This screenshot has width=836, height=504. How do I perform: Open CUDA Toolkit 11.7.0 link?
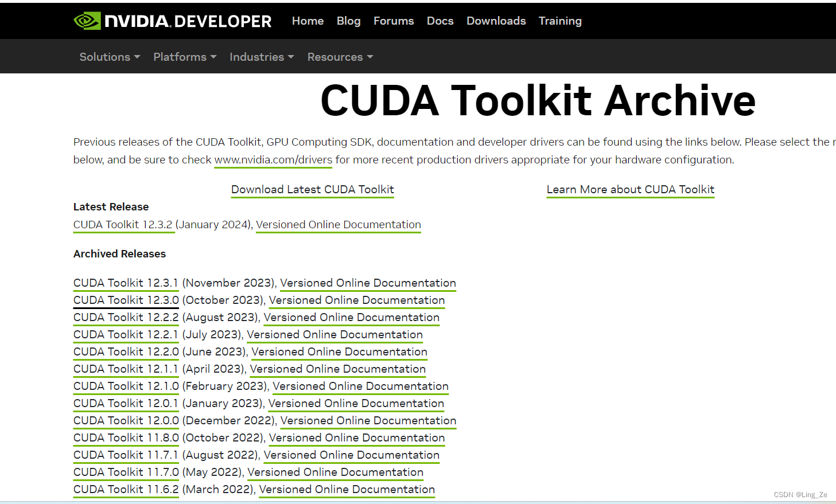tap(126, 472)
